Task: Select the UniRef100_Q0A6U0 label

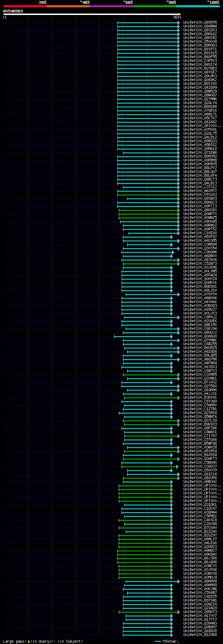Action: click(x=200, y=336)
